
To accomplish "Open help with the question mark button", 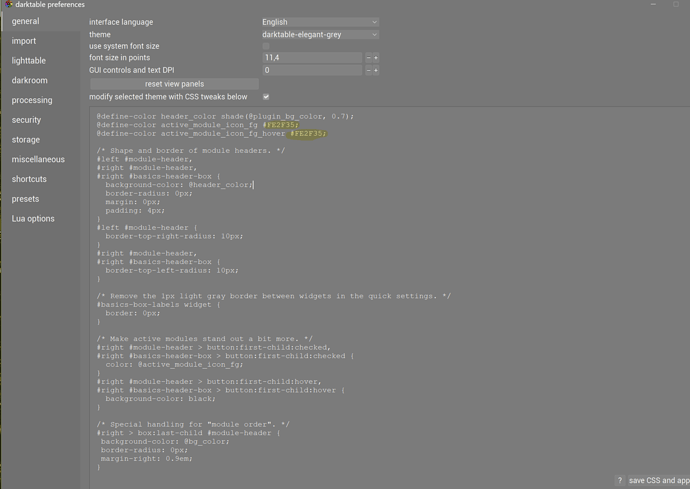I will click(x=620, y=481).
